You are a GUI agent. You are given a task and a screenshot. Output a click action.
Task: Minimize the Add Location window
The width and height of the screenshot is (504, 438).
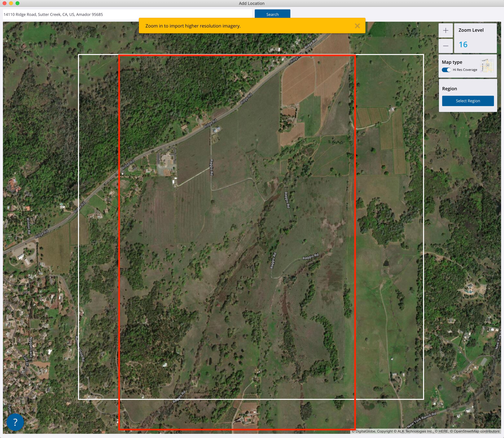[11, 3]
